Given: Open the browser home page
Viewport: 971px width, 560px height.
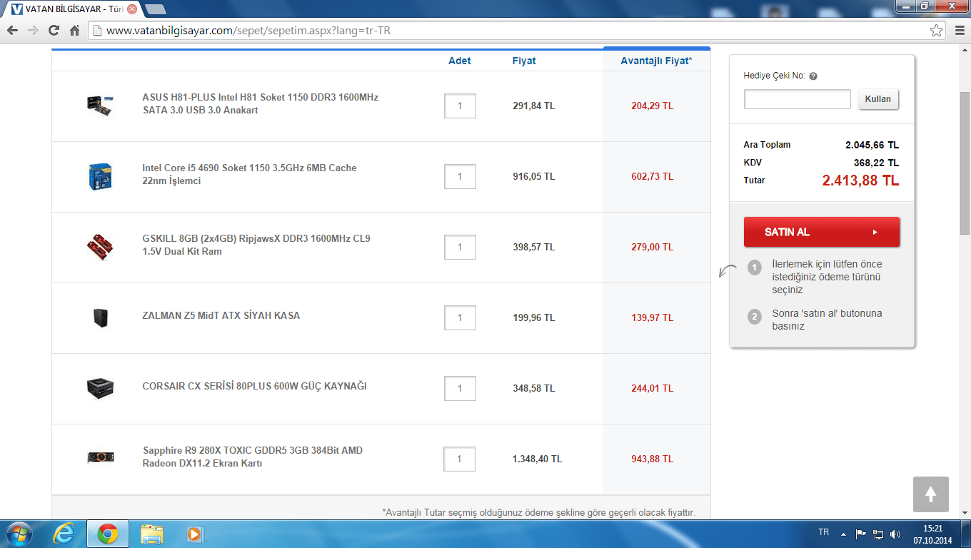Looking at the screenshot, I should tap(74, 31).
